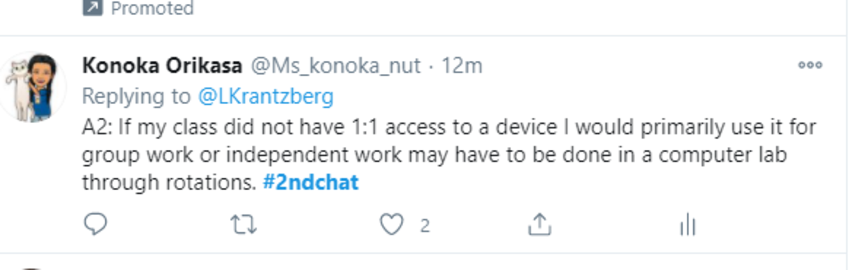
Task: Click Konoka Orikasa's profile avatar
Action: 33,87
